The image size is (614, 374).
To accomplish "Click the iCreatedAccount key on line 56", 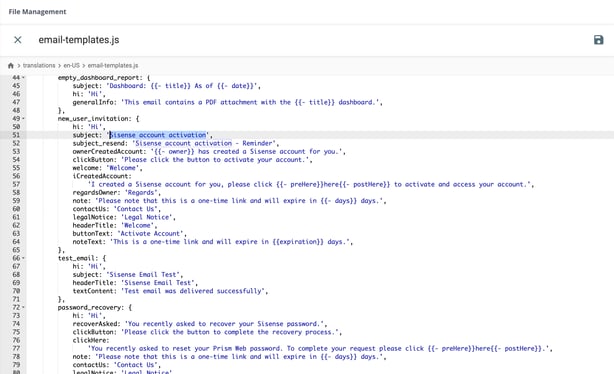I will 101,176.
